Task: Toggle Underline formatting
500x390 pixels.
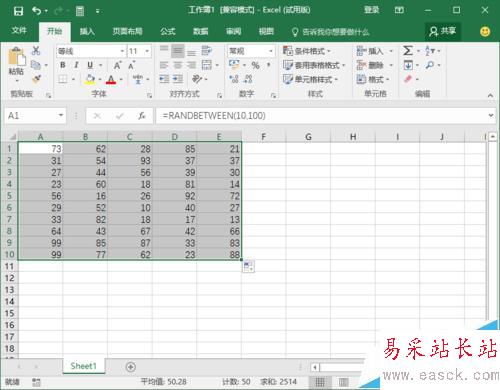Action: 90,65
